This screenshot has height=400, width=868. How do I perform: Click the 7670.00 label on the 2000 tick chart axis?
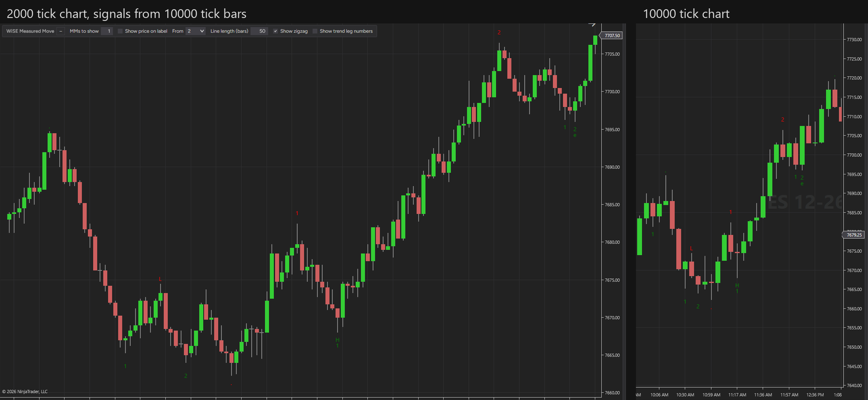coord(612,318)
